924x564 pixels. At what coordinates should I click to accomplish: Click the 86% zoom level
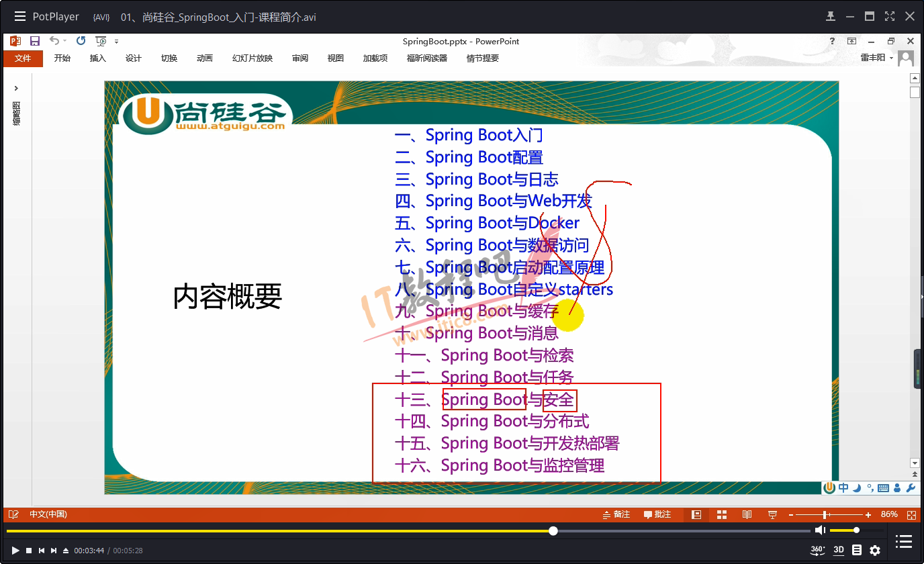point(889,514)
